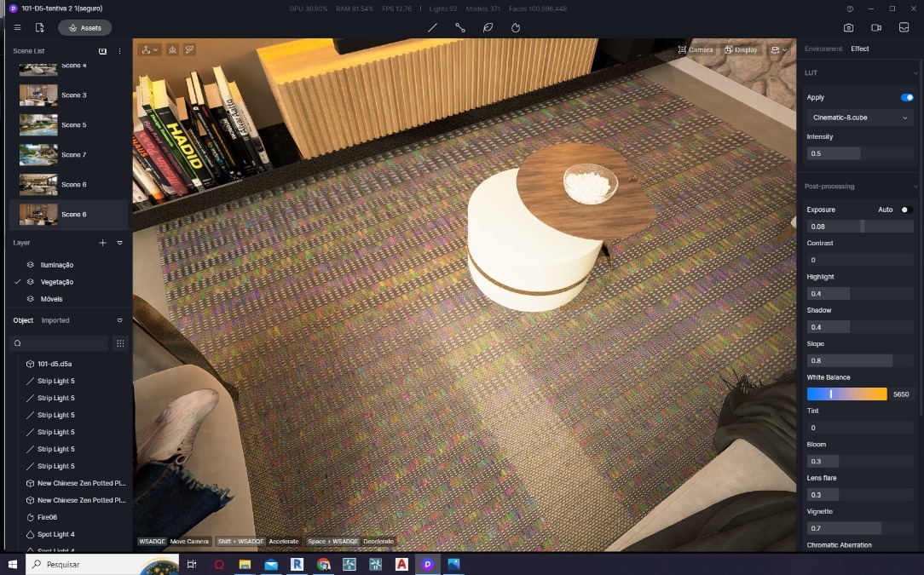
Task: Open the Assets library
Action: tap(84, 27)
